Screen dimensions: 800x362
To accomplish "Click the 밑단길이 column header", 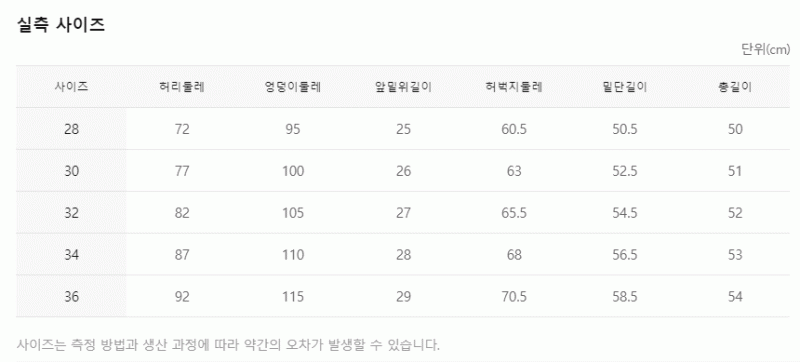I will coord(624,87).
